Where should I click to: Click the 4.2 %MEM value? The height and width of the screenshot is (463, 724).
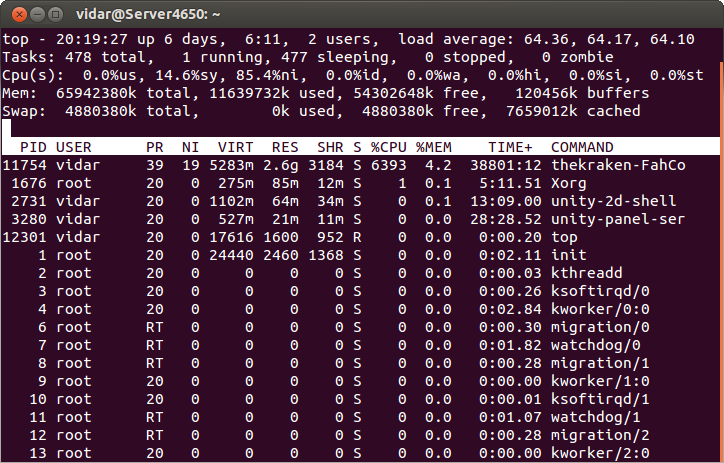click(438, 165)
